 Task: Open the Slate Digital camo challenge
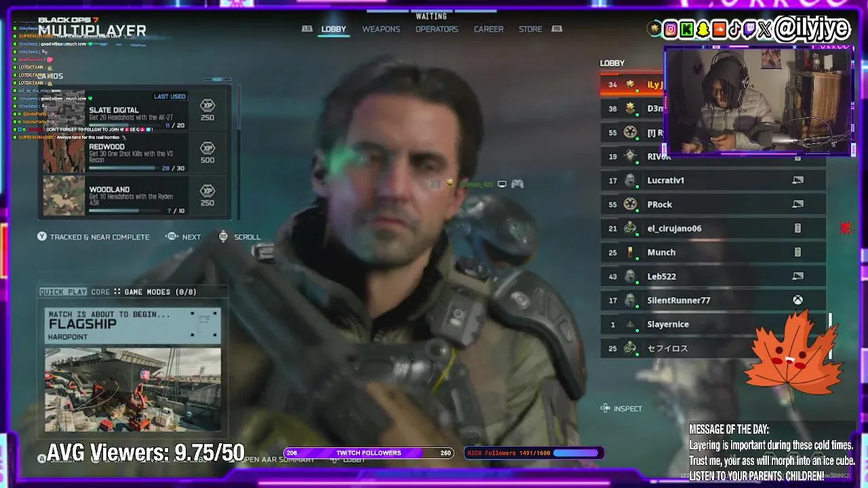pyautogui.click(x=134, y=110)
